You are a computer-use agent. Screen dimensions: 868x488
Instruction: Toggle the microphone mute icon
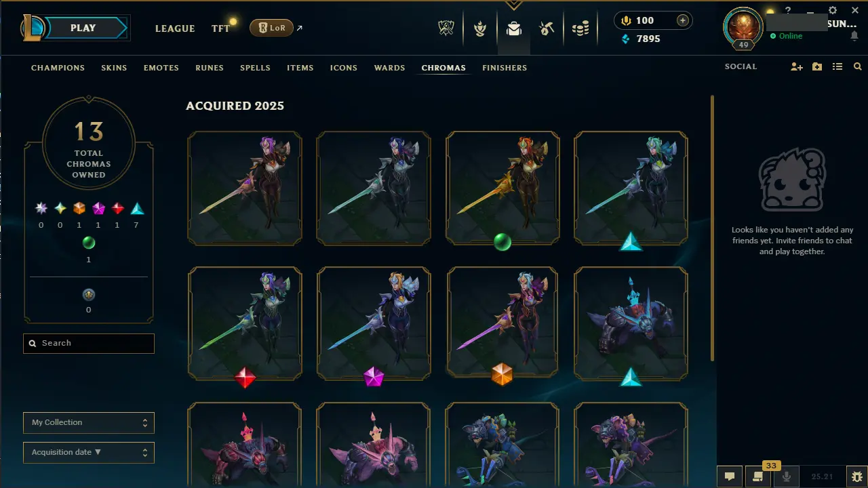[787, 476]
